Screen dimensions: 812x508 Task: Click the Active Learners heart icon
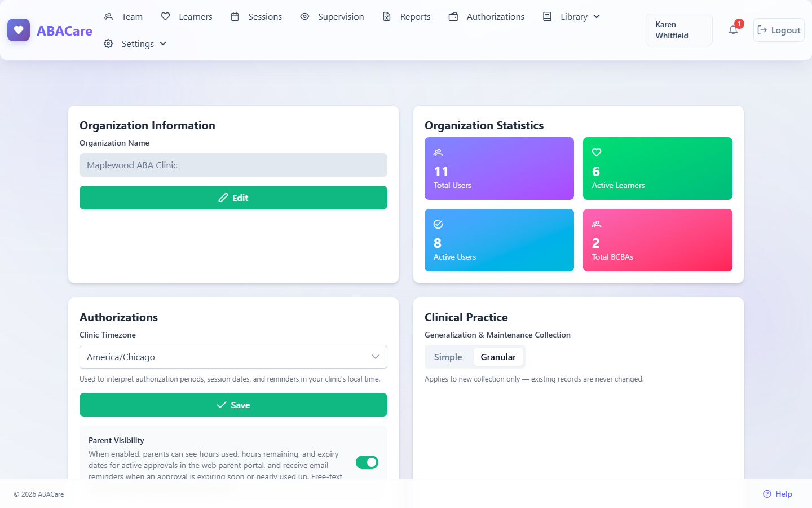point(597,152)
